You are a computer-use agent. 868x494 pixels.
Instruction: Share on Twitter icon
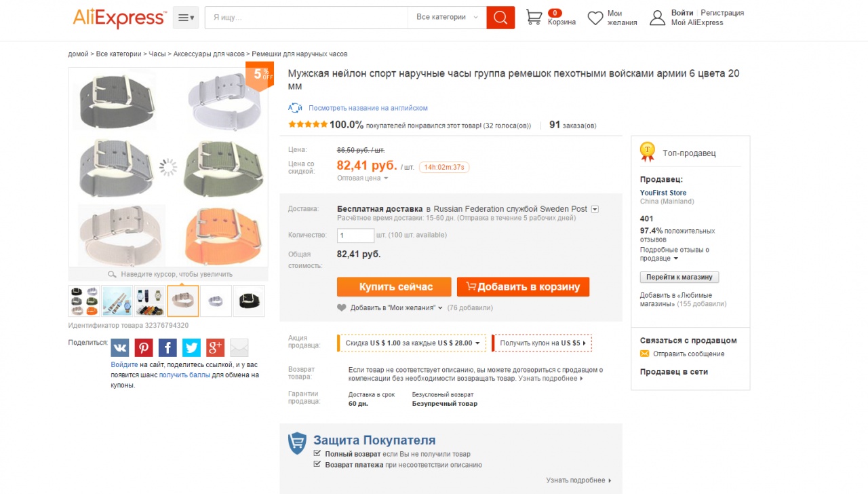point(191,348)
